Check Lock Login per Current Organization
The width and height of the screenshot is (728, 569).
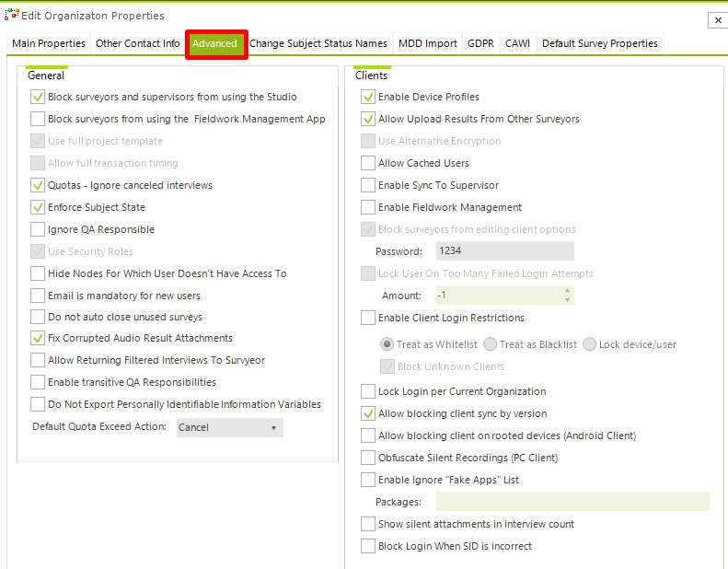coord(368,391)
